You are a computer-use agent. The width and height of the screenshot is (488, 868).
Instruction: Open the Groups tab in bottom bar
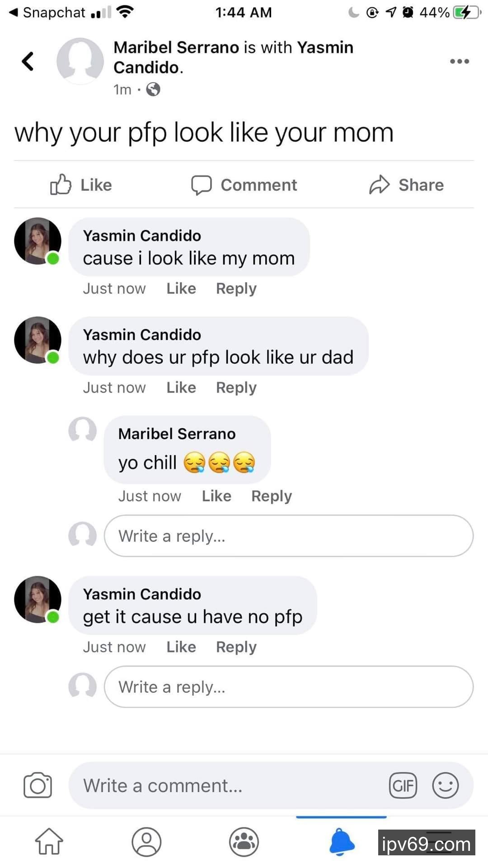pos(244,842)
